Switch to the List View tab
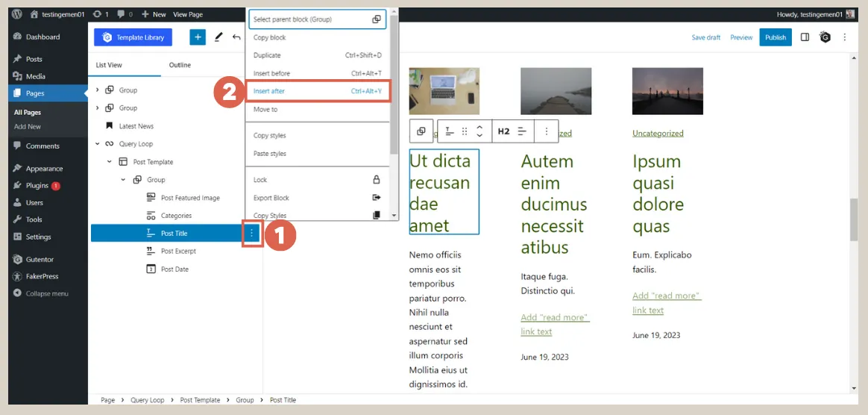This screenshot has width=868, height=415. pyautogui.click(x=109, y=65)
